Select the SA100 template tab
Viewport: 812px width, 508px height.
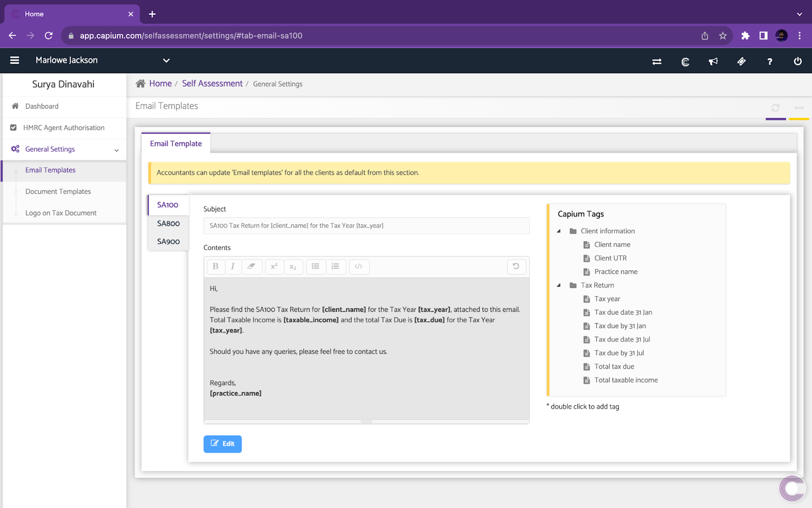pyautogui.click(x=168, y=205)
